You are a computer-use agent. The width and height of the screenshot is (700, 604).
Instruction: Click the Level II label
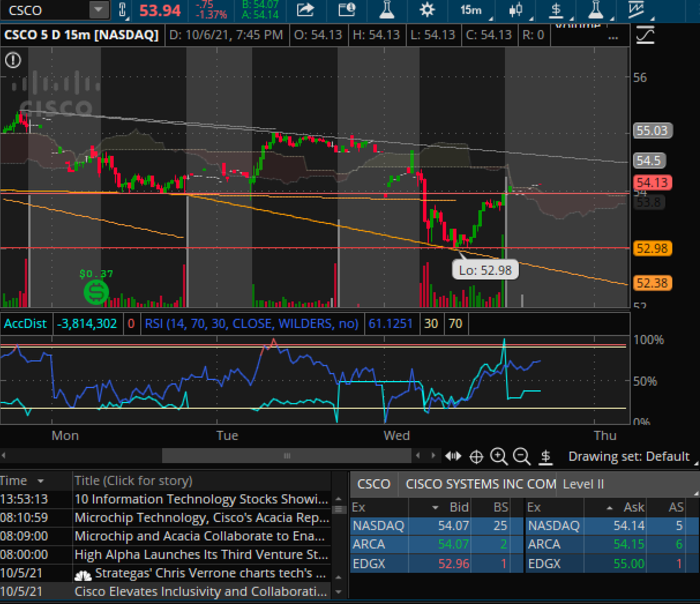pos(583,484)
